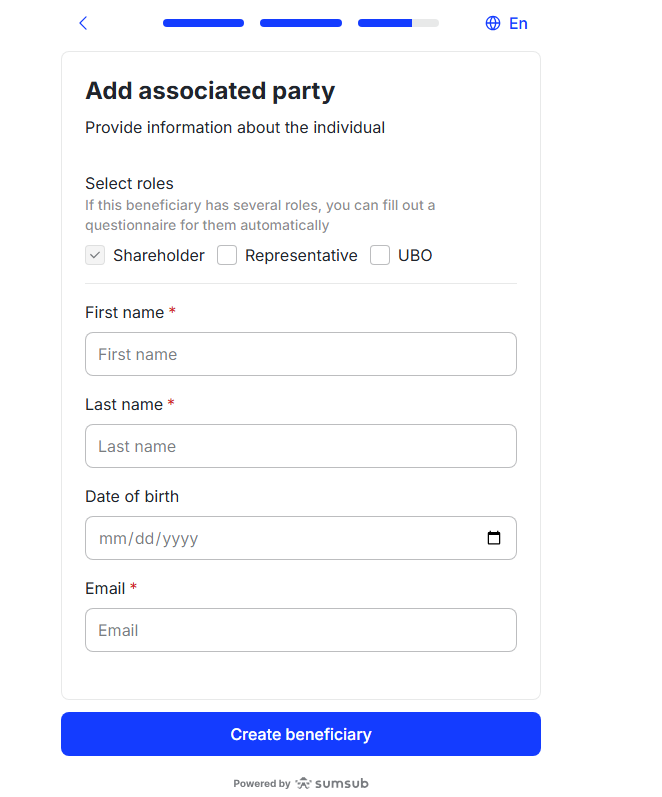Viewport: 662px width, 797px height.
Task: Click the Powered by text
Action: click(x=262, y=784)
